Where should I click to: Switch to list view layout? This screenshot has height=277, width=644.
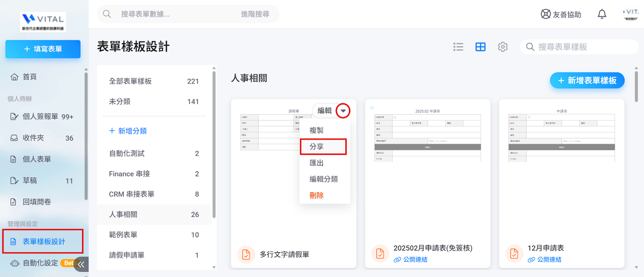[x=458, y=47]
